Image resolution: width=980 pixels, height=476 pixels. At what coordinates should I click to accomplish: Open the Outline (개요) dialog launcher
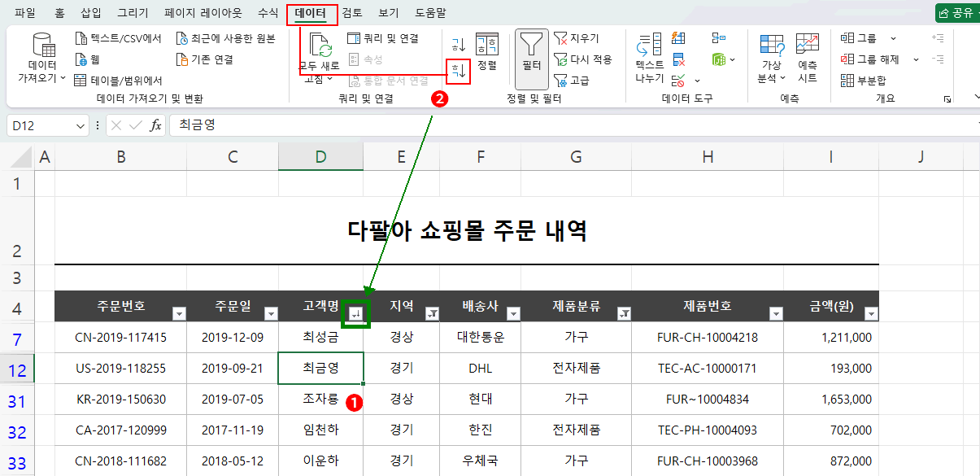tap(947, 98)
